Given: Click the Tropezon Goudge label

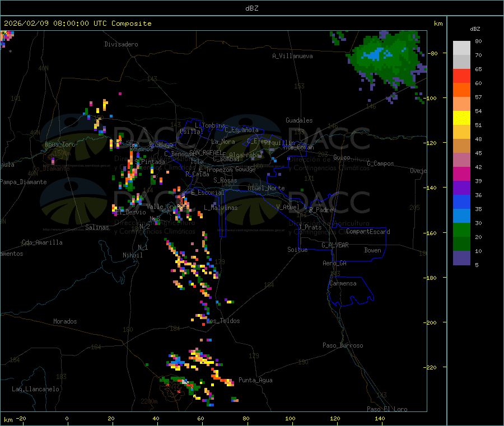Looking at the screenshot, I should tap(231, 169).
